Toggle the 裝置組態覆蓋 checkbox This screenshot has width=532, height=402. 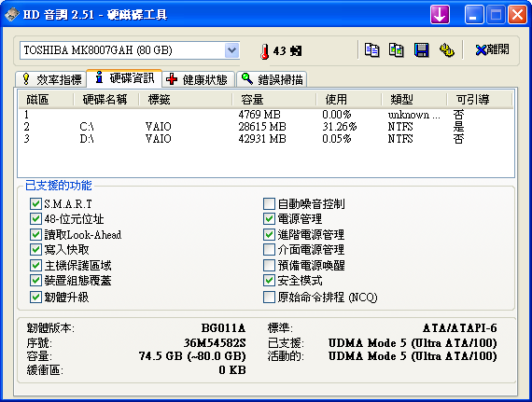[35, 281]
